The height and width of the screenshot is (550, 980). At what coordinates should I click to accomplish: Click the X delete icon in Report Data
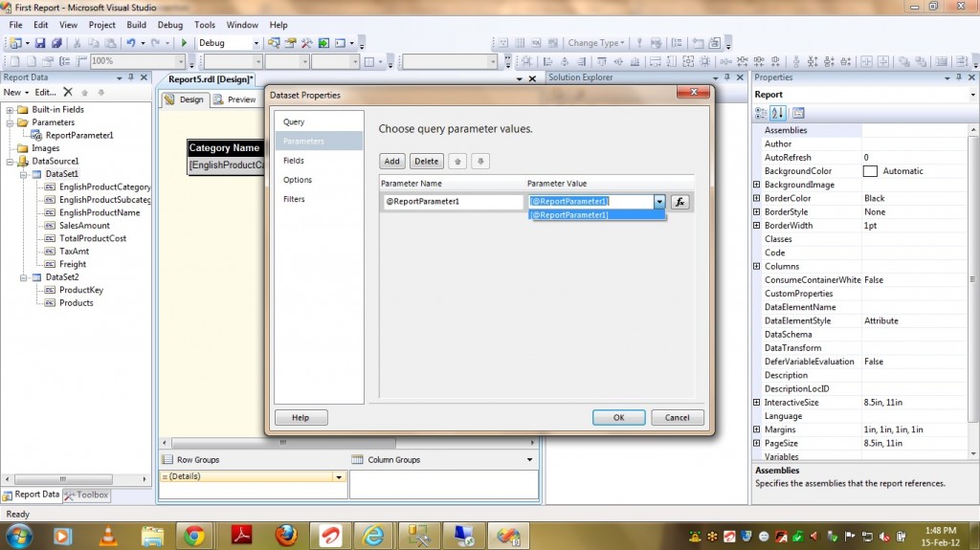(68, 92)
